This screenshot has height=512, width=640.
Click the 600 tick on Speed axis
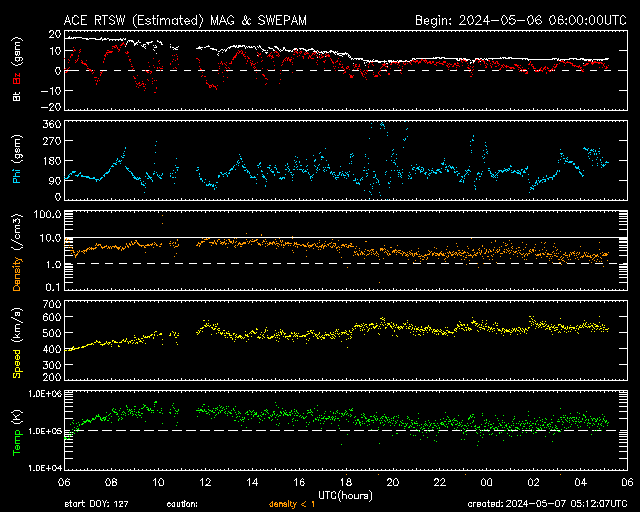tap(52, 317)
